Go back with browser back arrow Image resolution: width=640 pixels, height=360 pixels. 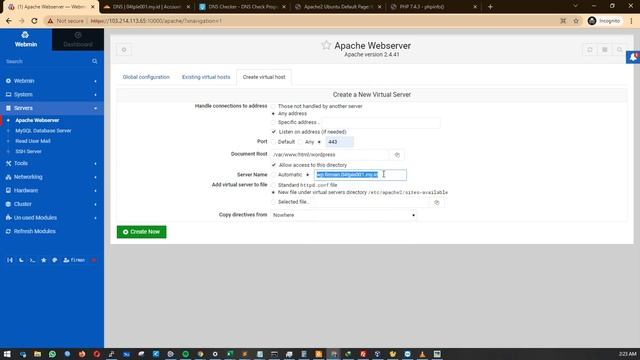pyautogui.click(x=9, y=21)
